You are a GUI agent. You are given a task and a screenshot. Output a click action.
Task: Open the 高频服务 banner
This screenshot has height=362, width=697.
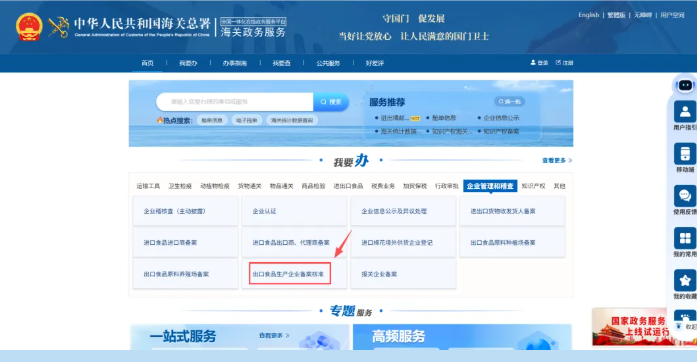pos(462,337)
